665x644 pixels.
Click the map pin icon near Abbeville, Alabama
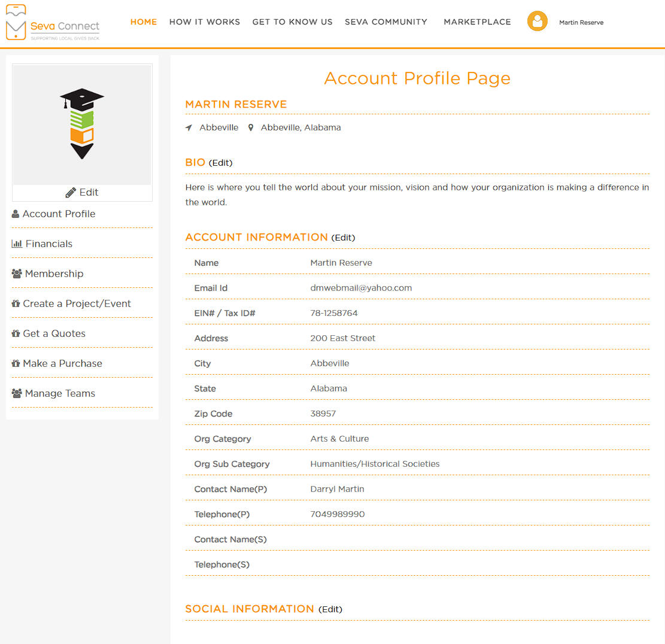click(x=251, y=128)
